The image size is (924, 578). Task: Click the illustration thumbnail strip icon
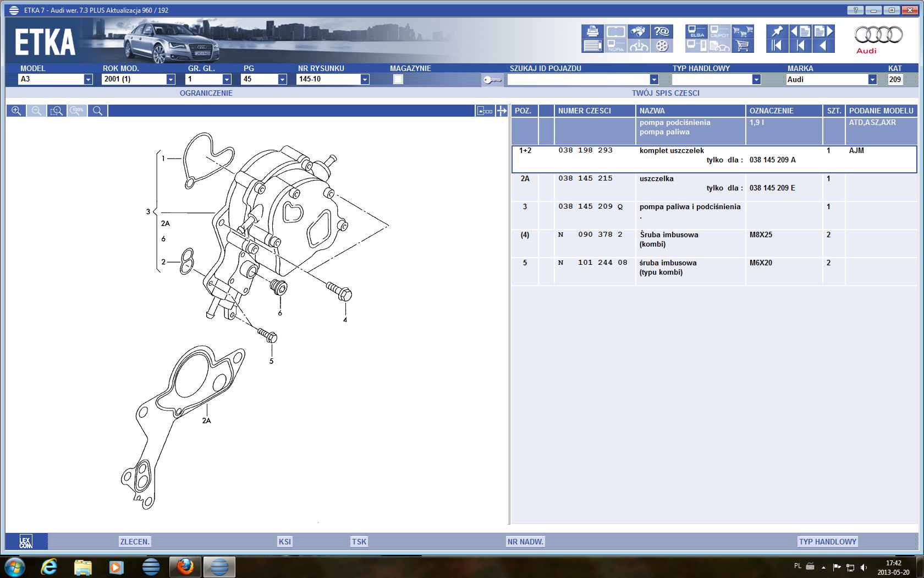click(485, 111)
